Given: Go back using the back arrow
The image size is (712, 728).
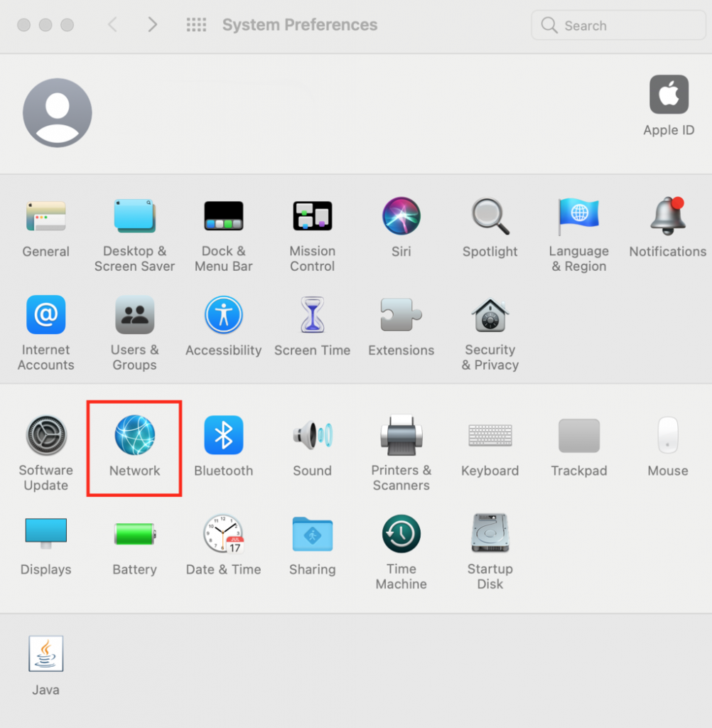Looking at the screenshot, I should coord(112,24).
